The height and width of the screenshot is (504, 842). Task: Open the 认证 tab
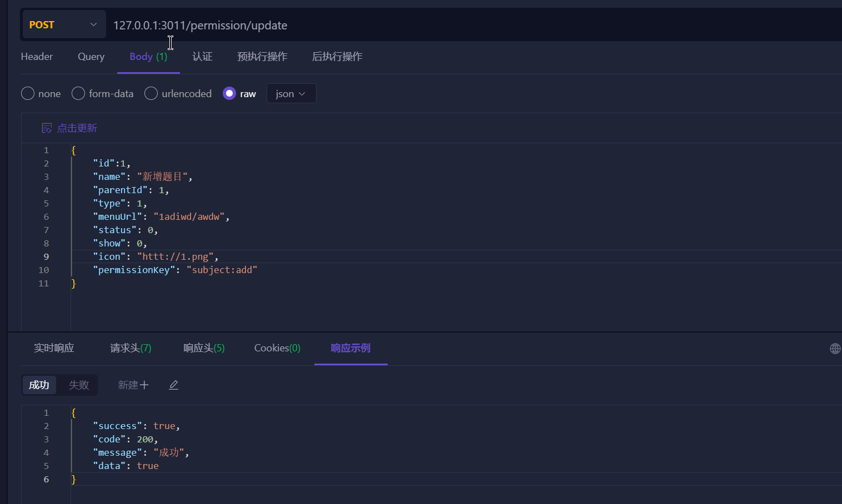coord(202,57)
